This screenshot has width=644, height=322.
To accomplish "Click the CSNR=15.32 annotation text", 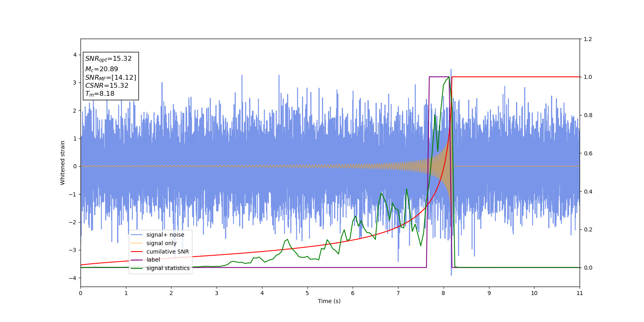I will coord(107,86).
